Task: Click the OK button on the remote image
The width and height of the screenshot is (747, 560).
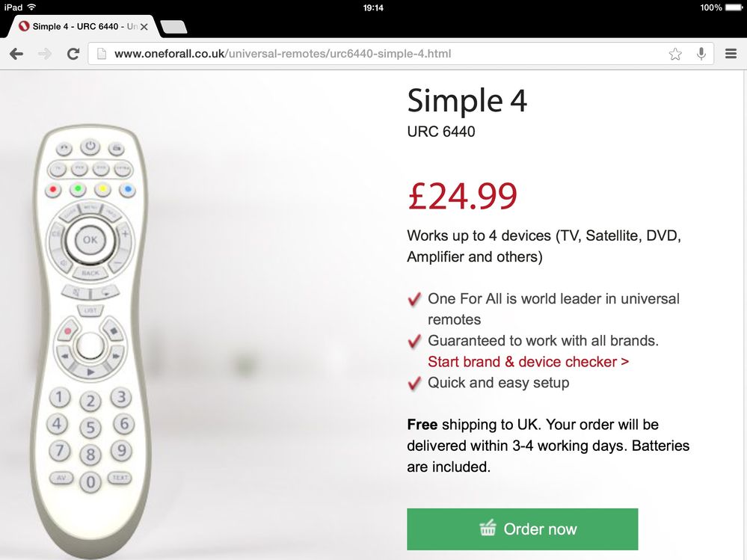Action: click(x=90, y=240)
